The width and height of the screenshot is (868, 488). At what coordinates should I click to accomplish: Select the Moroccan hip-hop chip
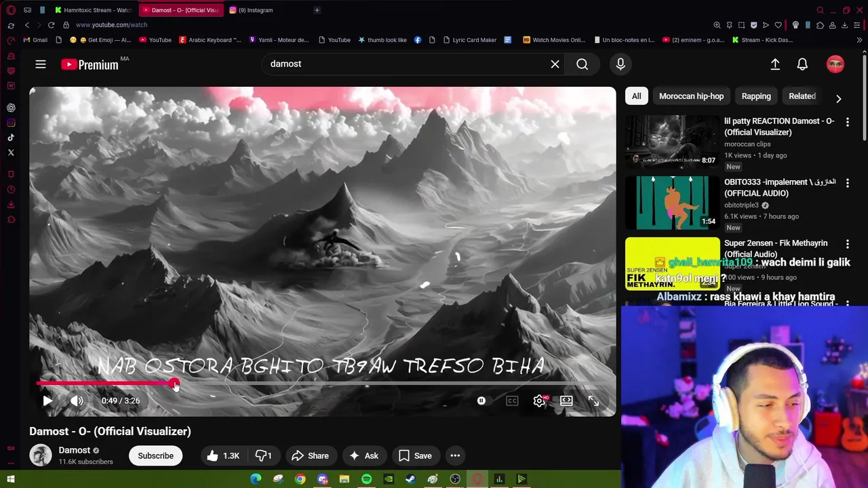point(691,96)
